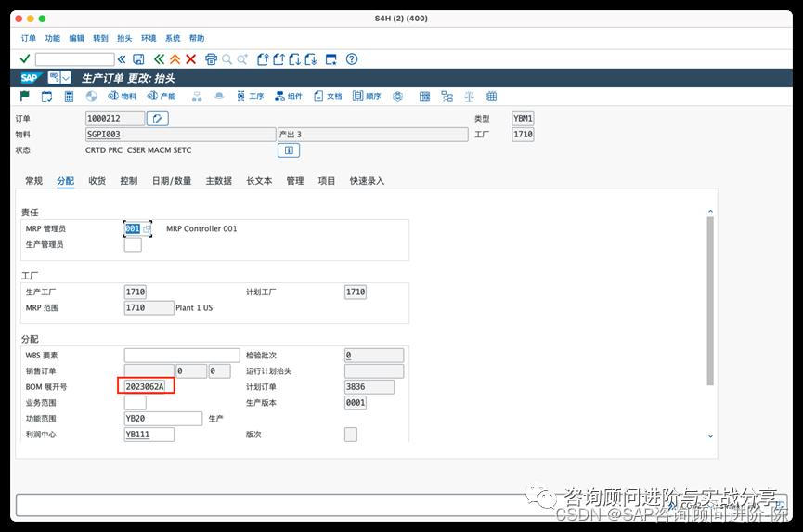Switch to the 常规 tab
This screenshot has width=803, height=532.
click(x=33, y=181)
